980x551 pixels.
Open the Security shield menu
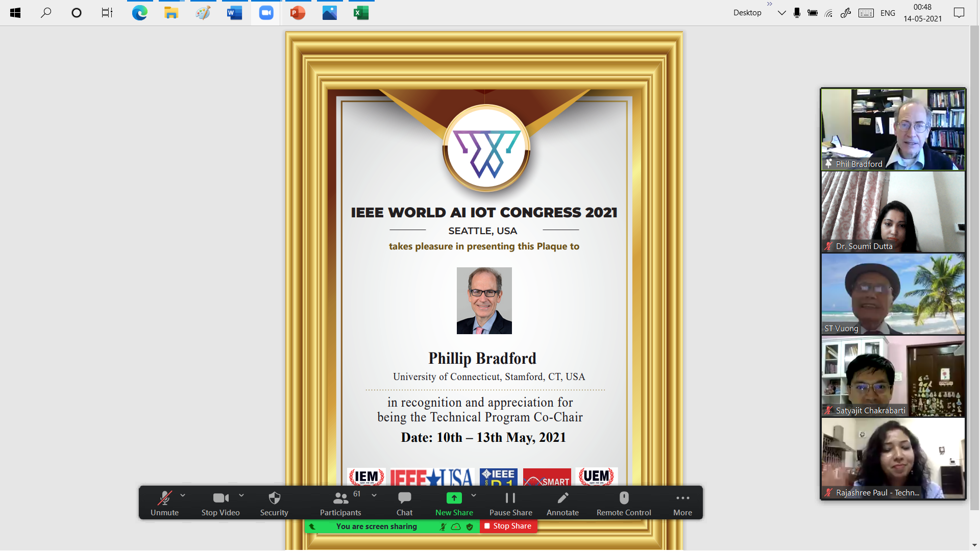(274, 504)
